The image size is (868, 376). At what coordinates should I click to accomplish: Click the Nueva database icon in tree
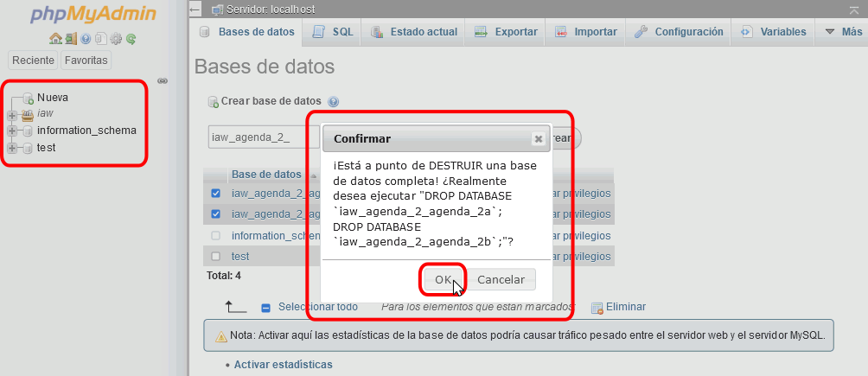coord(29,99)
